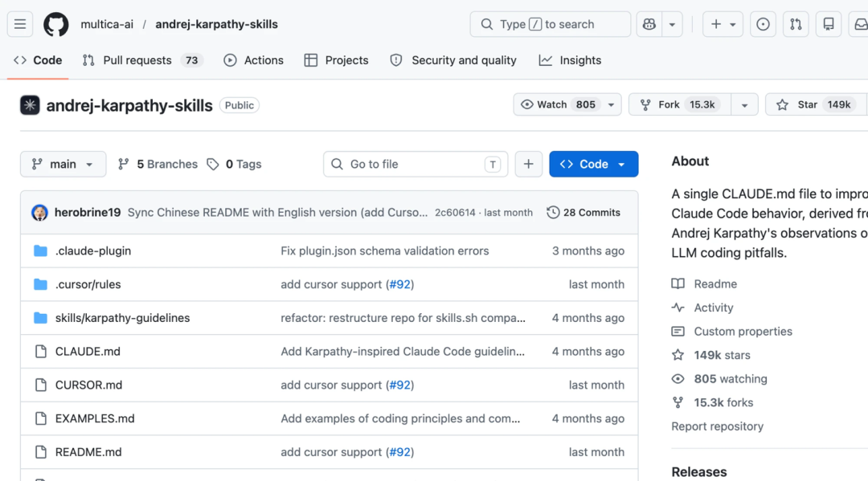Click herobrine19 avatar image

pos(40,212)
